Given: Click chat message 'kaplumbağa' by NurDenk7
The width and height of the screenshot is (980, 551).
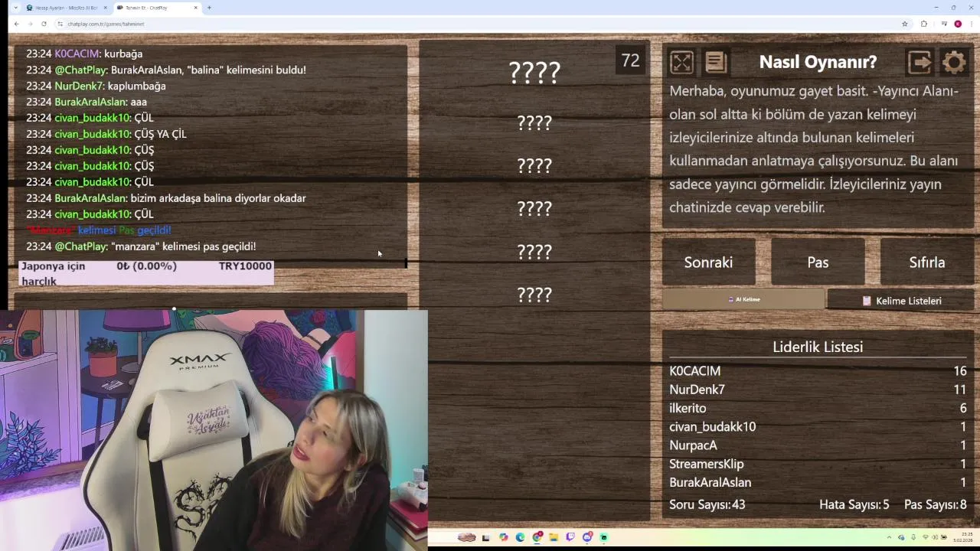Looking at the screenshot, I should click(x=96, y=86).
